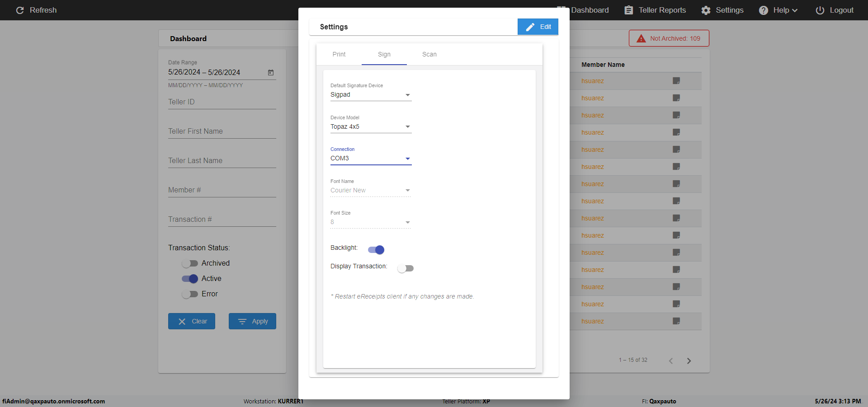The image size is (868, 407).
Task: Click the Settings gear icon
Action: (x=706, y=10)
